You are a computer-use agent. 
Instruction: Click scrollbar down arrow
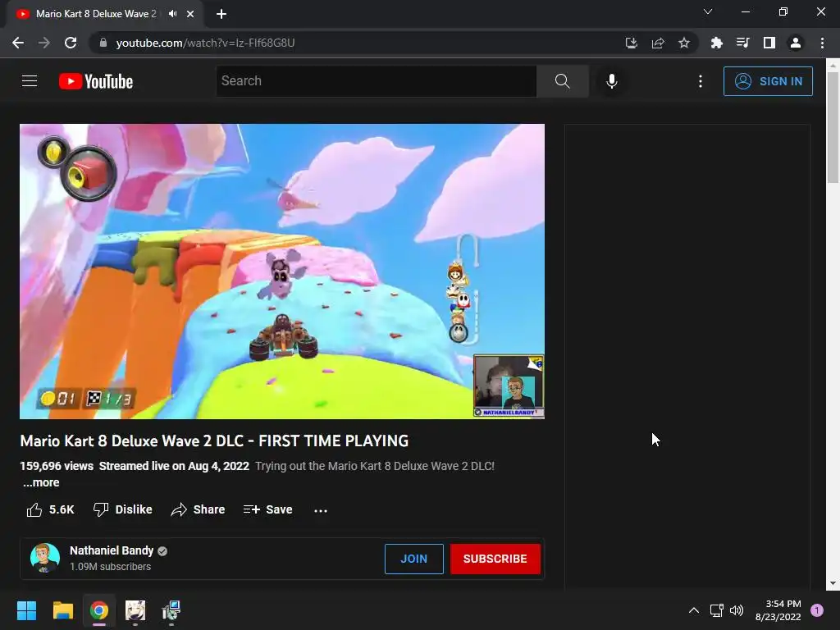tap(833, 583)
